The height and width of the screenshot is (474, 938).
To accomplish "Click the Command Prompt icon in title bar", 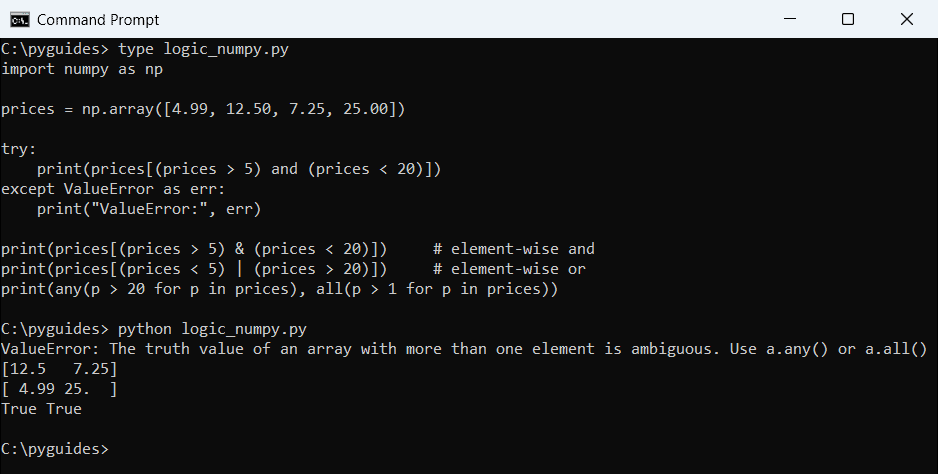I will pyautogui.click(x=19, y=19).
